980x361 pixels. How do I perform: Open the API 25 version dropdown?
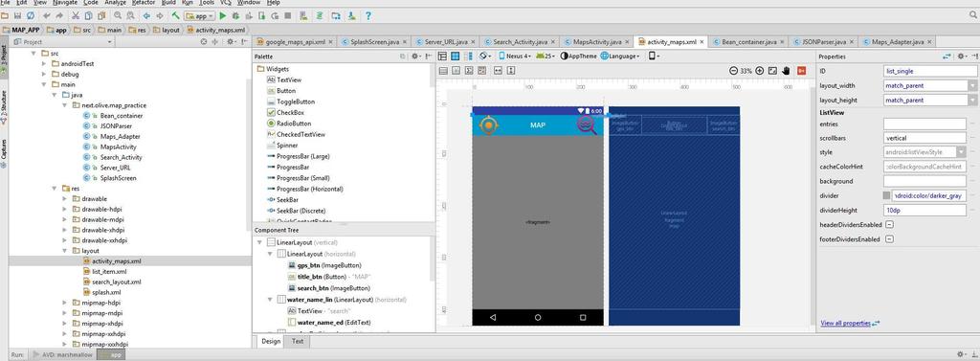coord(546,56)
